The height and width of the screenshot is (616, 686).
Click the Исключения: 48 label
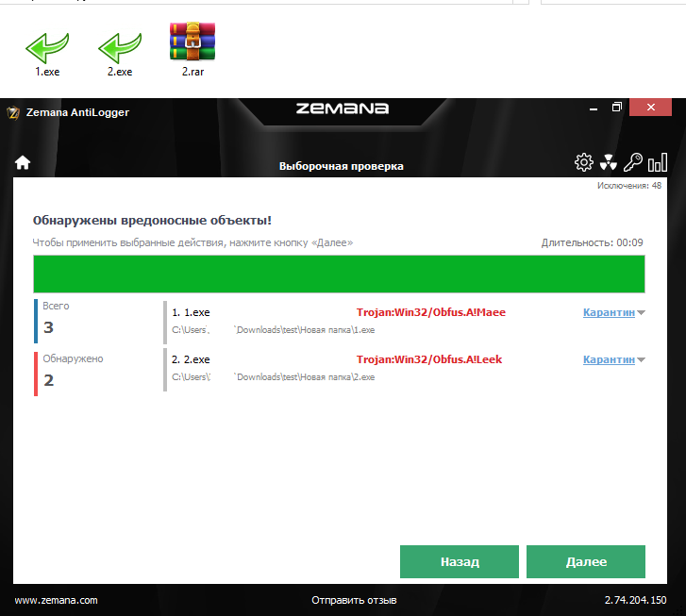tap(629, 186)
